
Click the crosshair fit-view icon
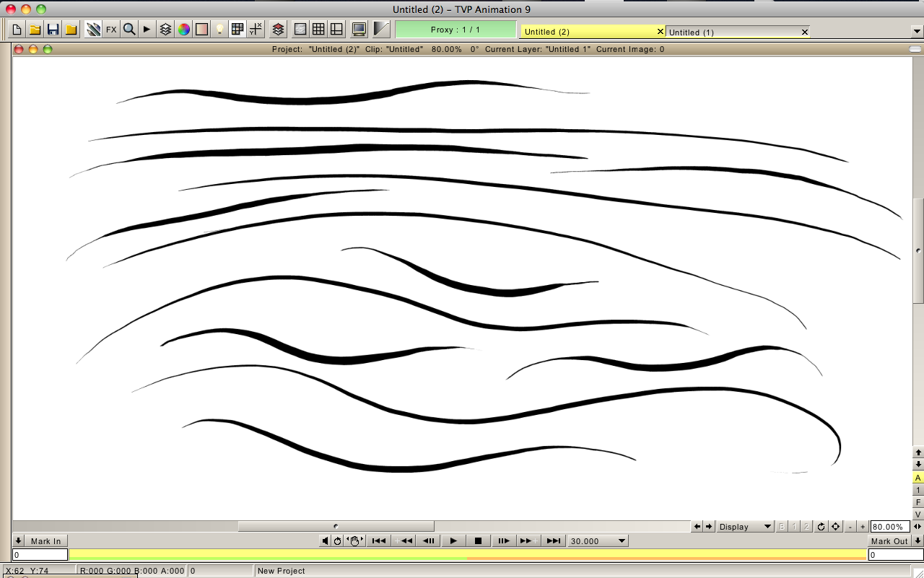point(835,527)
